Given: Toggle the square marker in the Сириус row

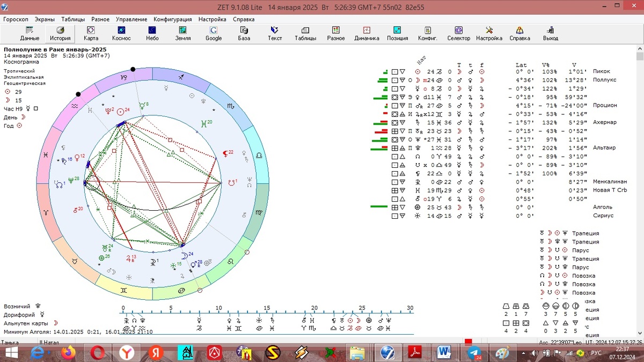Looking at the screenshot, I should (394, 216).
